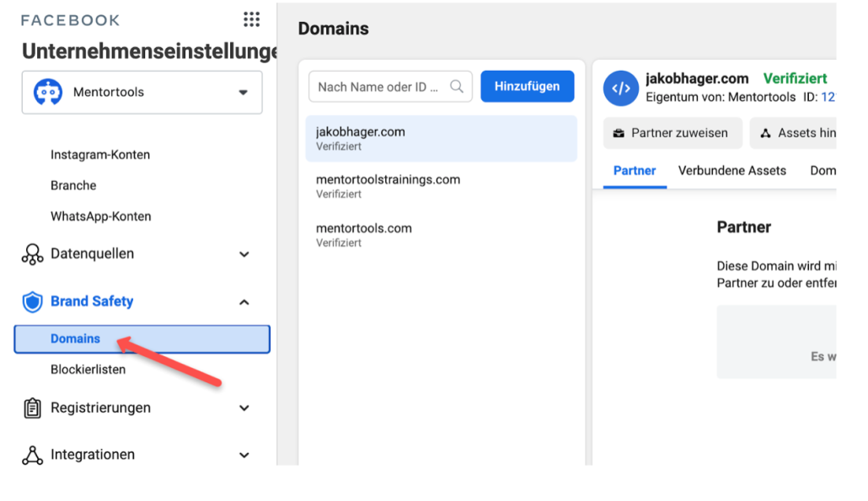Click the Datenquellen nodes icon
The height and width of the screenshot is (501, 868).
coord(32,253)
